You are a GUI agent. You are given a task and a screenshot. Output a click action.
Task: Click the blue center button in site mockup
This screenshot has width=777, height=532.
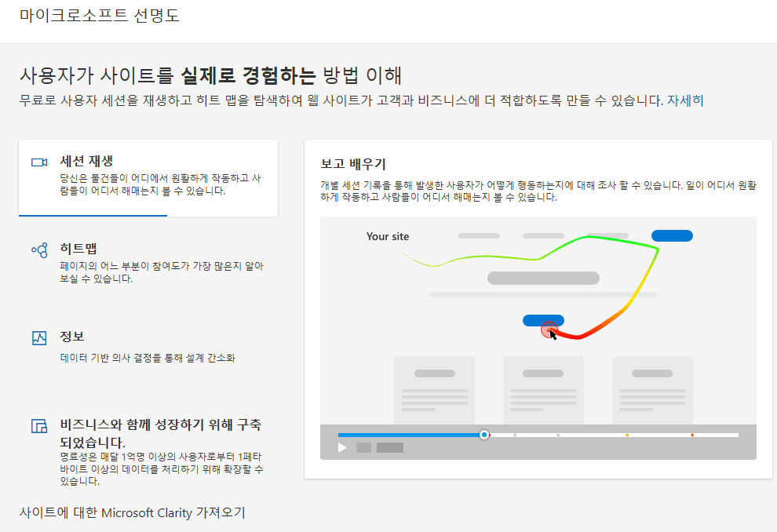(x=543, y=320)
